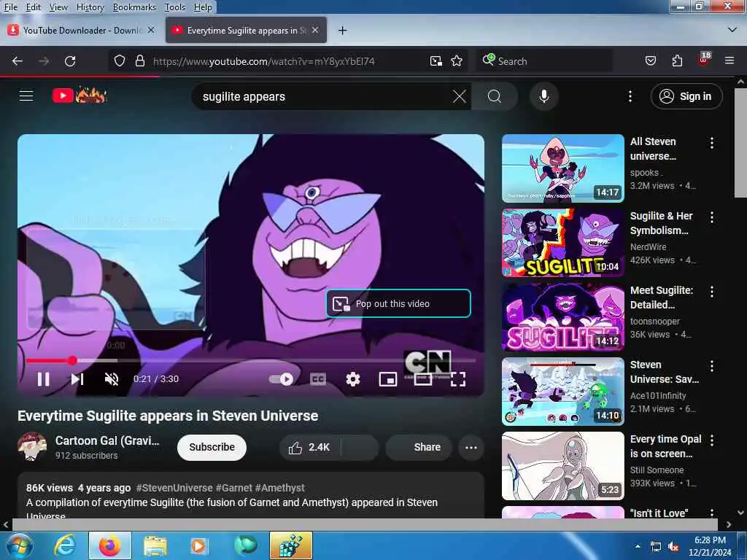
Task: Toggle the autoplay switch in player
Action: click(x=281, y=379)
